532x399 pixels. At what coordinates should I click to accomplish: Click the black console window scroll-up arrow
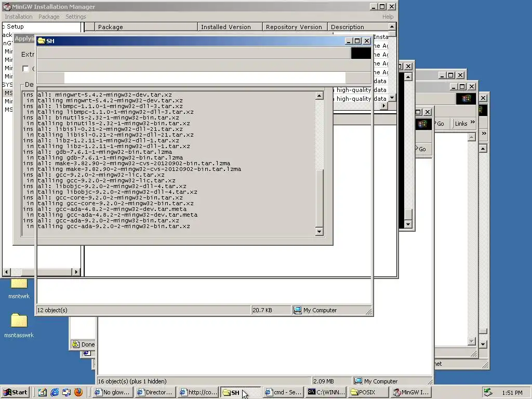tap(408, 77)
